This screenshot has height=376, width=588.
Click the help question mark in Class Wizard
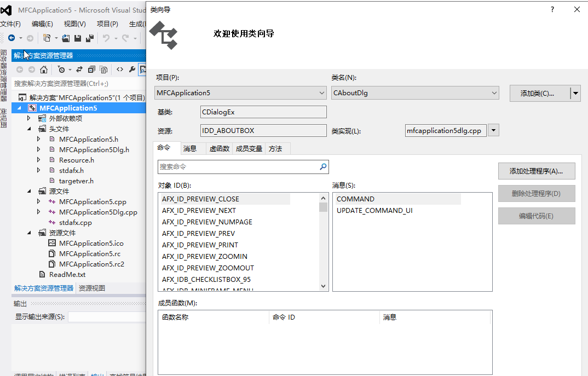552,9
